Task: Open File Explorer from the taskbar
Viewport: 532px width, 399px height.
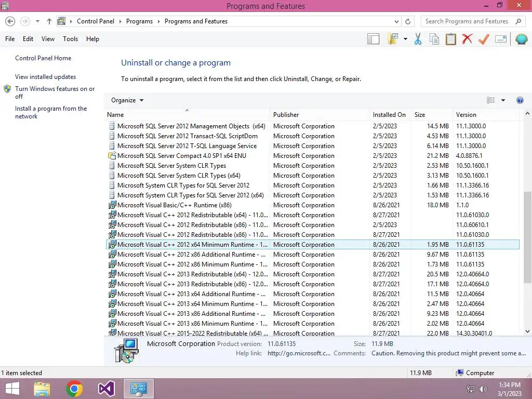Action: 42,389
